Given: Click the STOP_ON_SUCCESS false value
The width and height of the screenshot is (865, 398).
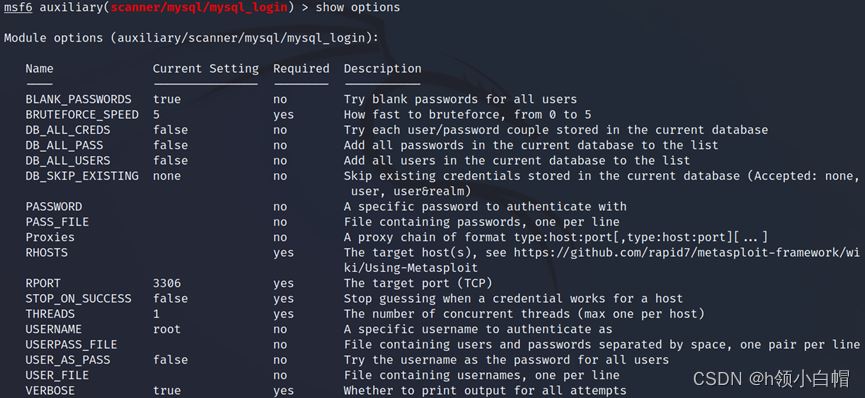Looking at the screenshot, I should (x=170, y=299).
